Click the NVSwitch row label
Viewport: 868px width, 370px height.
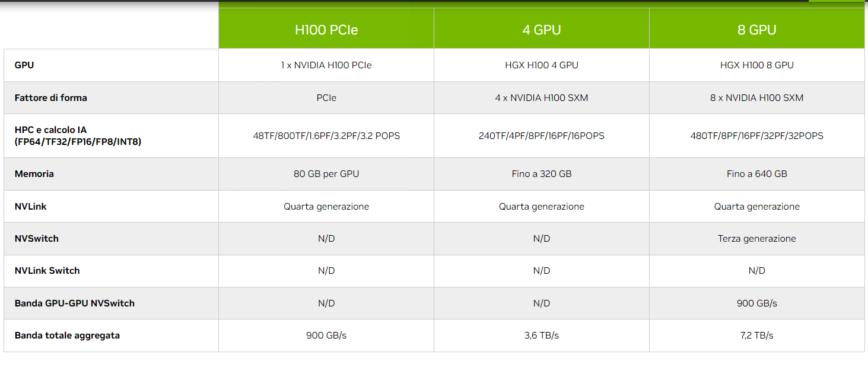point(37,238)
